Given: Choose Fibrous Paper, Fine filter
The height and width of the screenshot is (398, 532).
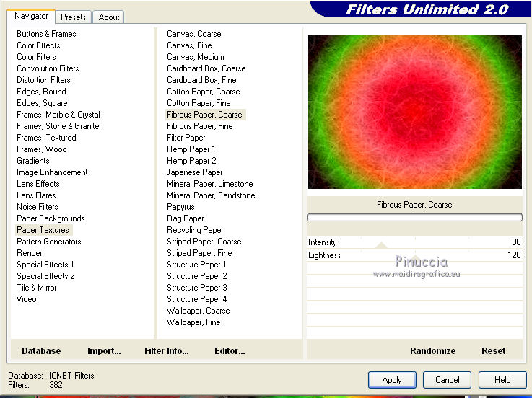Looking at the screenshot, I should 200,126.
